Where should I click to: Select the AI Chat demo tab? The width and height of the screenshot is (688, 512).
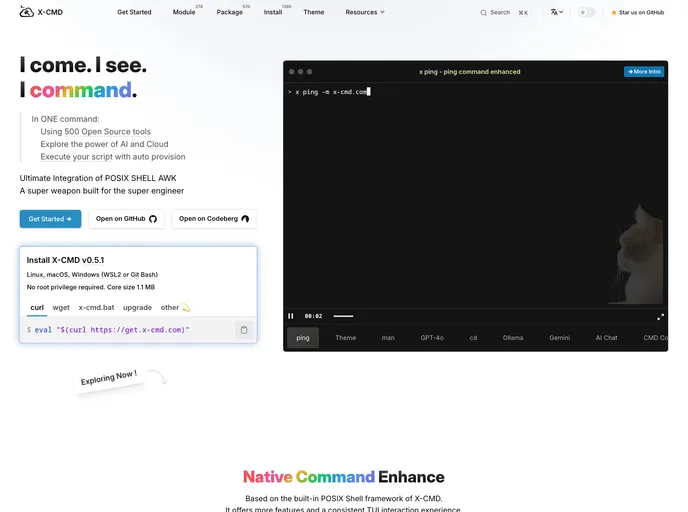click(606, 338)
